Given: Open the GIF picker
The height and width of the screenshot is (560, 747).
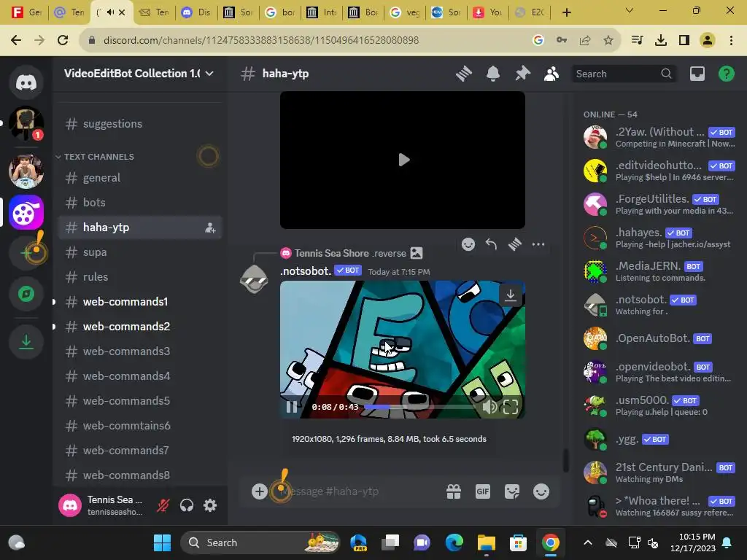Looking at the screenshot, I should click(x=483, y=491).
